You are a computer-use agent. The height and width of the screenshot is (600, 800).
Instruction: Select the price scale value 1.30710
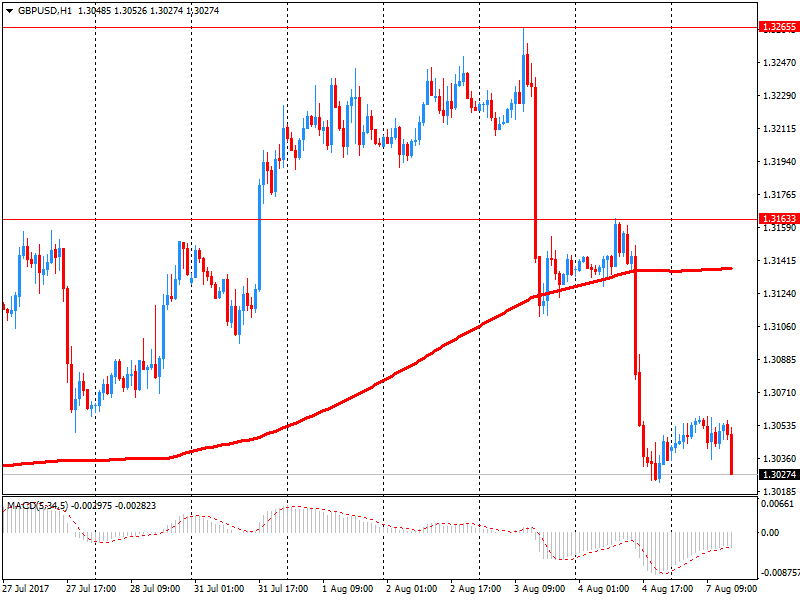779,393
